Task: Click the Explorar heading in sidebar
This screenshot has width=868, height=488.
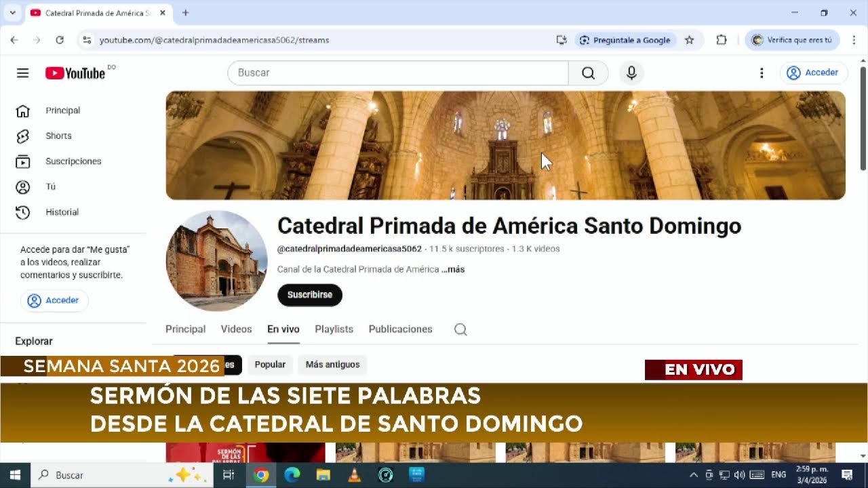Action: 34,341
